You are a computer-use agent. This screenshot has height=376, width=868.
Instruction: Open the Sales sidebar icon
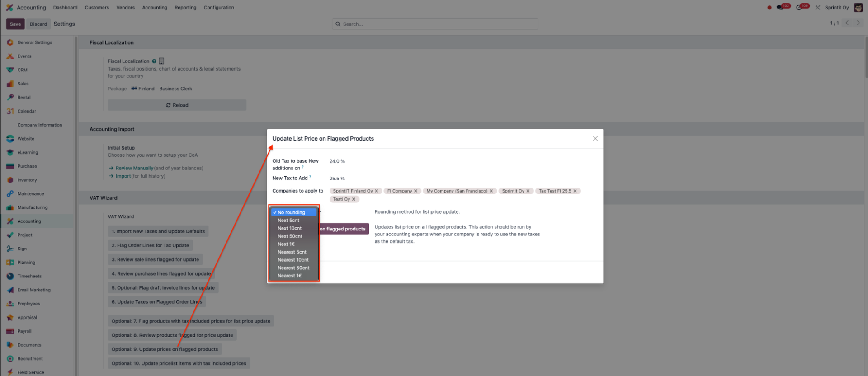click(x=10, y=84)
